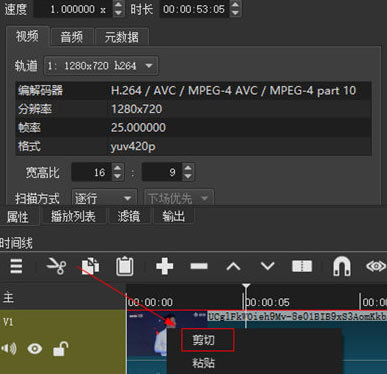Click the copy clip icon

click(x=90, y=266)
